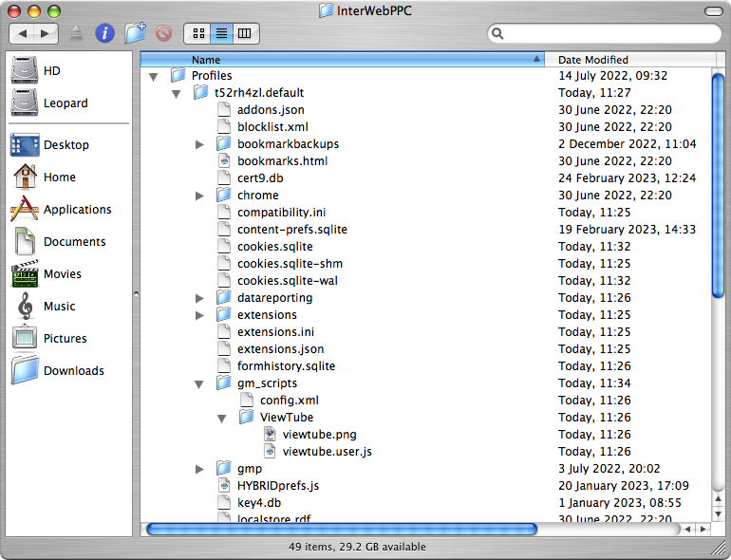Select the cookies.sqlite-wal file name
Image resolution: width=731 pixels, height=560 pixels.
click(x=288, y=281)
